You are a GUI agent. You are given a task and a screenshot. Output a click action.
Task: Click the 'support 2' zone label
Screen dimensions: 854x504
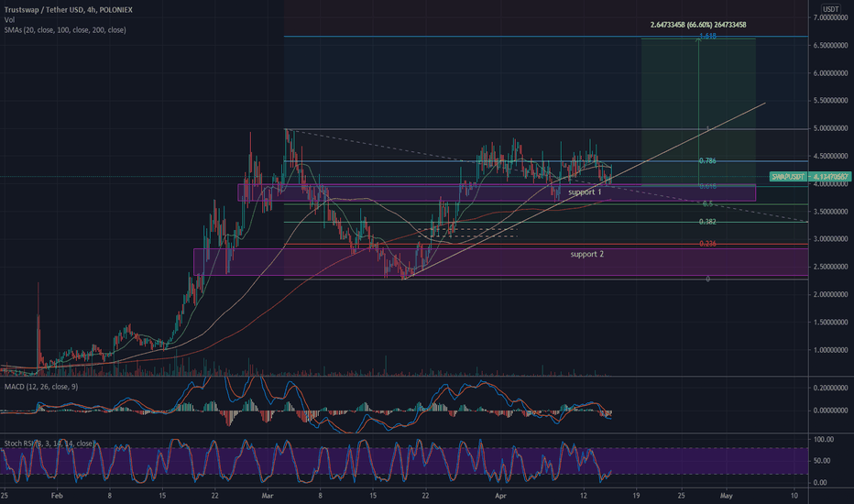(586, 254)
